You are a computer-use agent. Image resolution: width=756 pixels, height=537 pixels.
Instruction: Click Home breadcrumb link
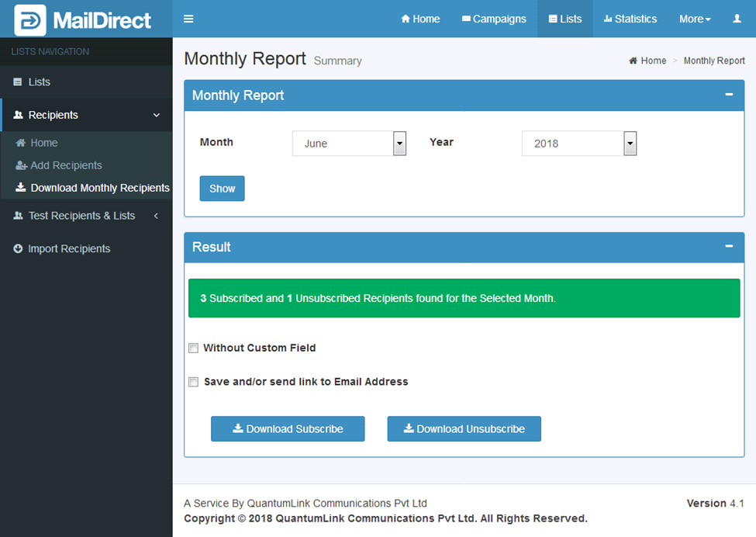pos(653,61)
